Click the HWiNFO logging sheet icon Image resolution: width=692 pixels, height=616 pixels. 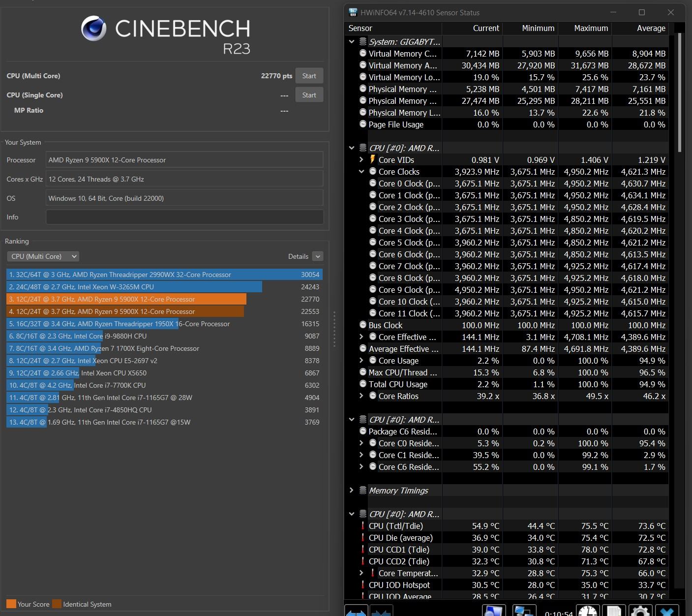(614, 611)
